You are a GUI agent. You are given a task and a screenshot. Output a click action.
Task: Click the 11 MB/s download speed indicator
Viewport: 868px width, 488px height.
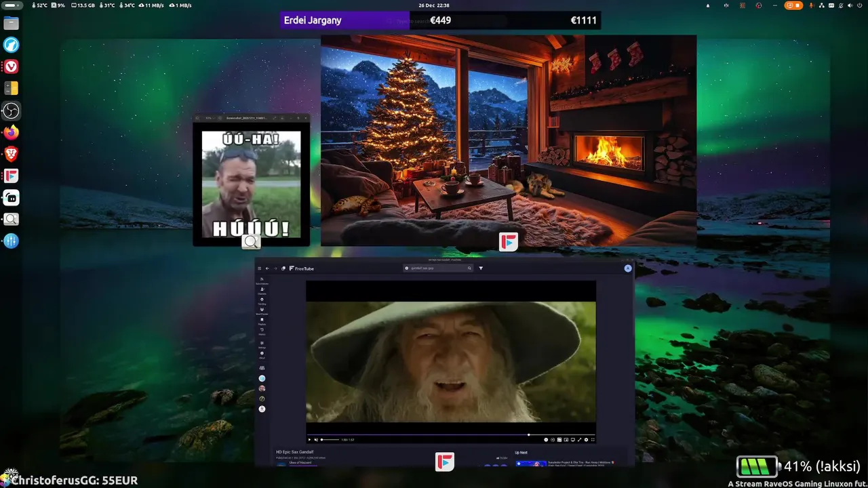(151, 5)
